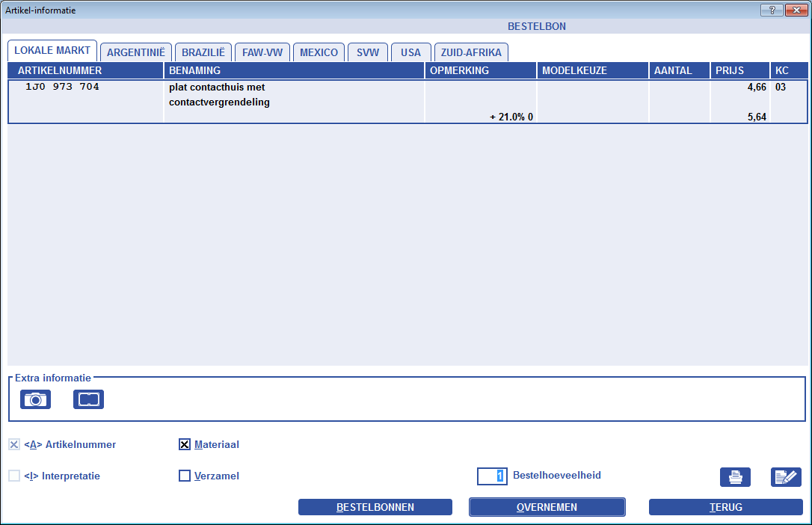This screenshot has width=812, height=525.
Task: Click the printer icon to print the order
Action: click(735, 477)
